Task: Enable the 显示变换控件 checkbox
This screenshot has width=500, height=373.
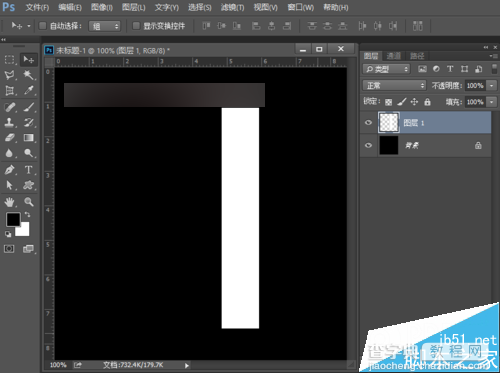Action: [136, 26]
